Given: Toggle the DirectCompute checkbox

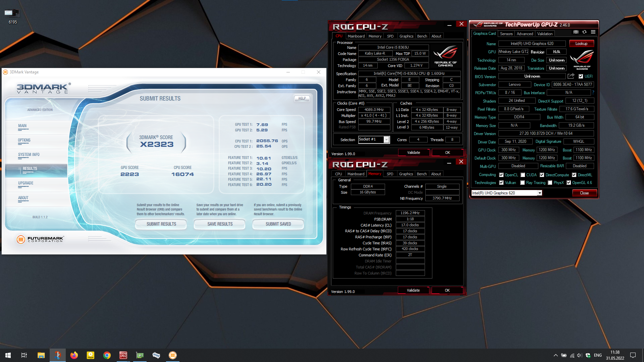Looking at the screenshot, I should coord(542,175).
